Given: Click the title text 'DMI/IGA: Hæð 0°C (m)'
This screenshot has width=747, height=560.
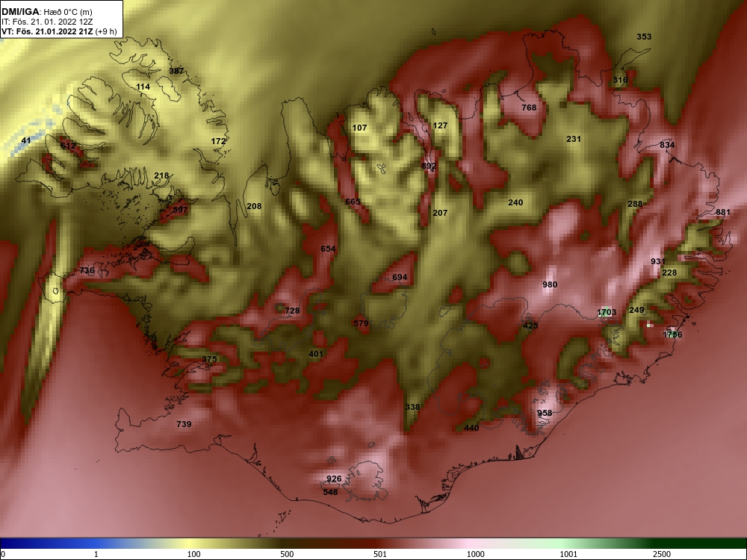Looking at the screenshot, I should click(47, 12).
